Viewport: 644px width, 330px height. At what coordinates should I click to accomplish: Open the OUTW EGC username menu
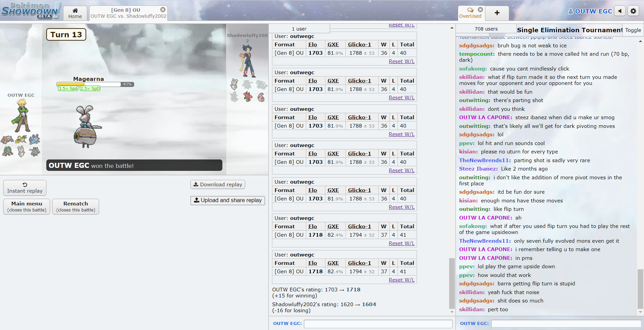coord(590,11)
